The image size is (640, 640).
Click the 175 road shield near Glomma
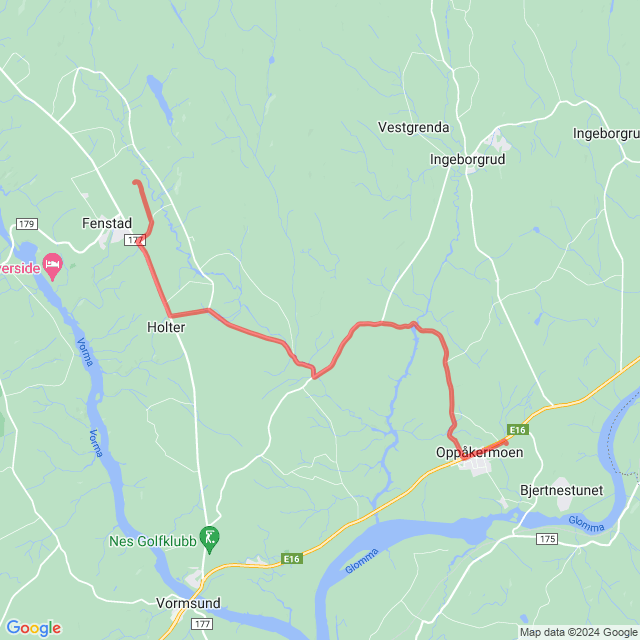coord(547,539)
